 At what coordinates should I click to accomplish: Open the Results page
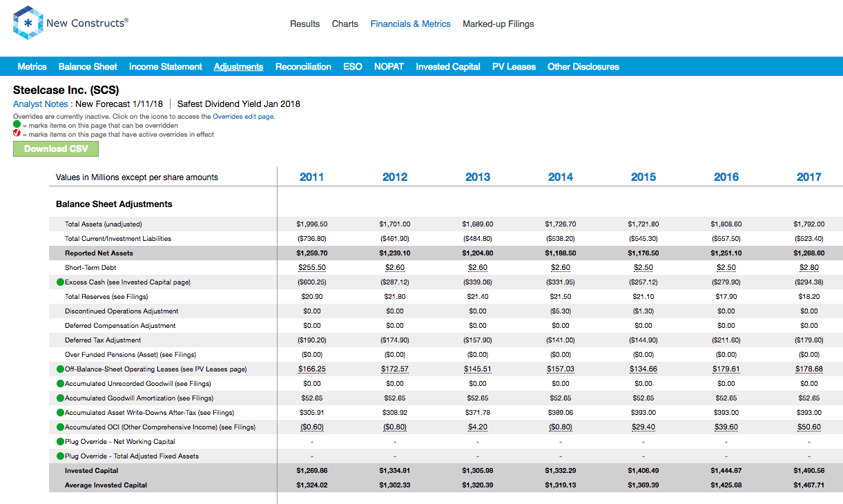304,23
